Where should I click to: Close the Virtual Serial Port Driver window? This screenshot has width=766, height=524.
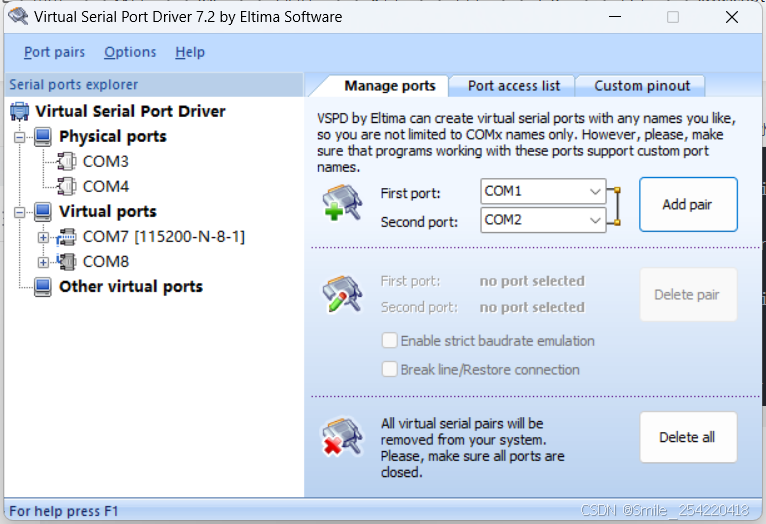click(x=732, y=17)
